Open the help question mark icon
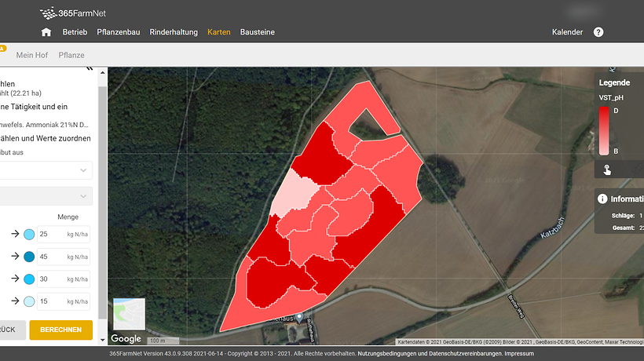644x361 pixels. point(598,32)
